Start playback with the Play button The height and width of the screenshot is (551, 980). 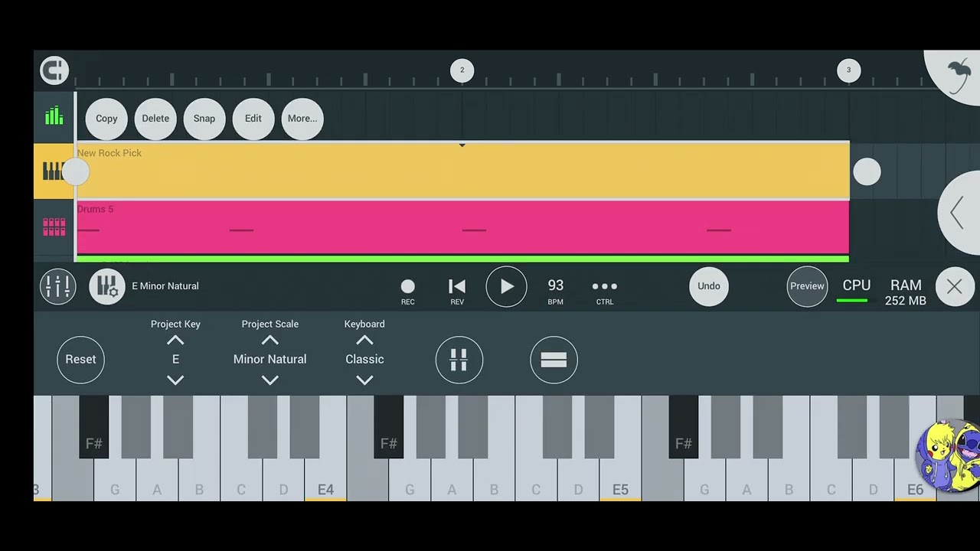507,287
